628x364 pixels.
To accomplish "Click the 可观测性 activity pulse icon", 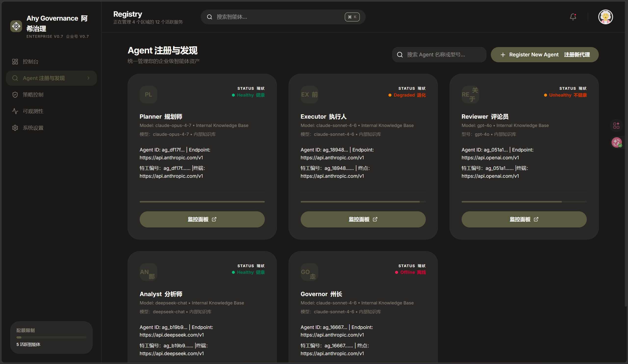I will 15,111.
